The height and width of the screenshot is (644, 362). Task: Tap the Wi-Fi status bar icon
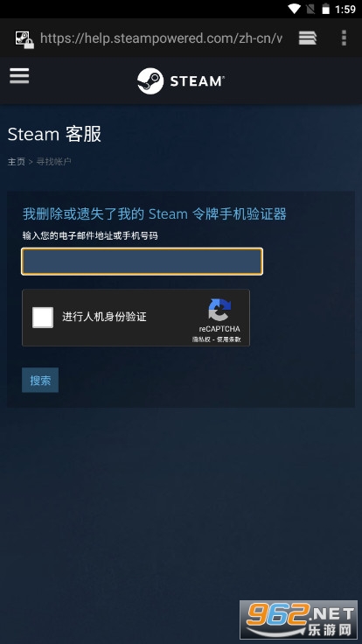click(x=295, y=9)
